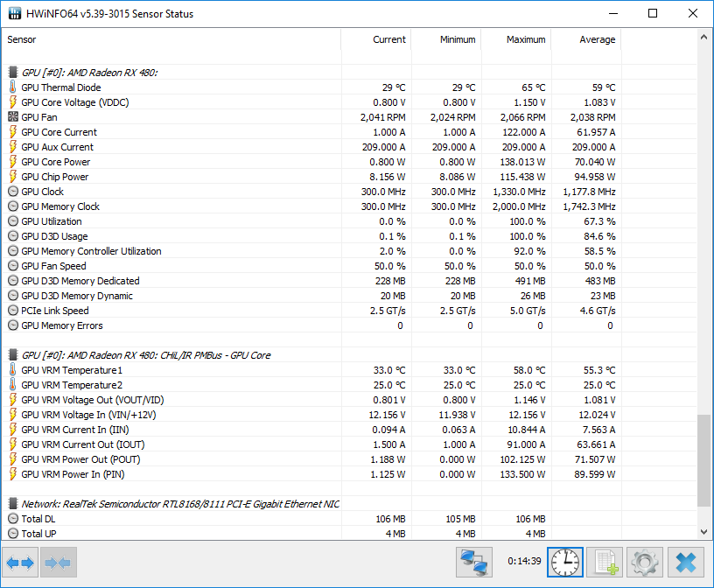Click the gauge icon beside Total DL
This screenshot has width=714, height=588.
point(13,519)
